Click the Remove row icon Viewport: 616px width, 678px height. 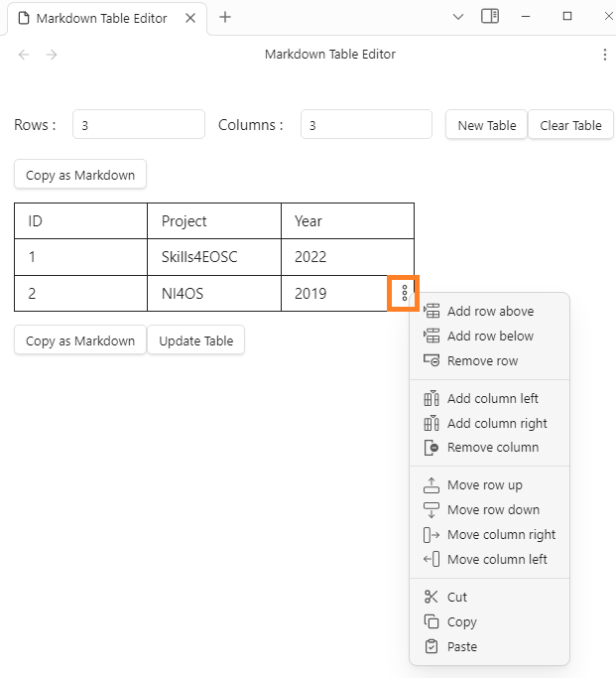(431, 361)
